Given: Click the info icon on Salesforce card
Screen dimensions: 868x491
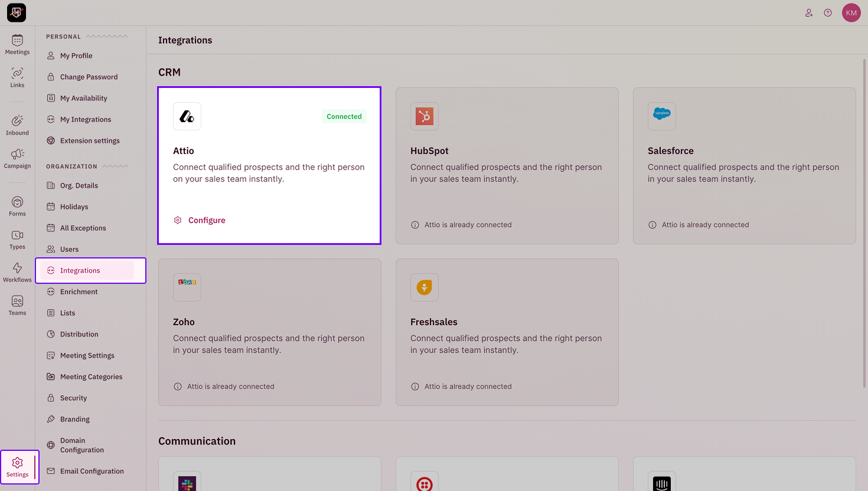Looking at the screenshot, I should click(652, 225).
